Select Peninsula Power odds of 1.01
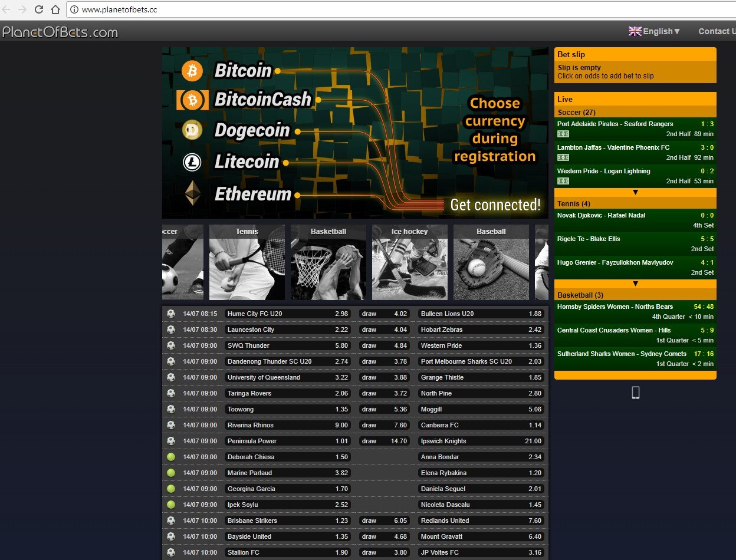Viewport: 736px width, 560px height. click(x=287, y=440)
